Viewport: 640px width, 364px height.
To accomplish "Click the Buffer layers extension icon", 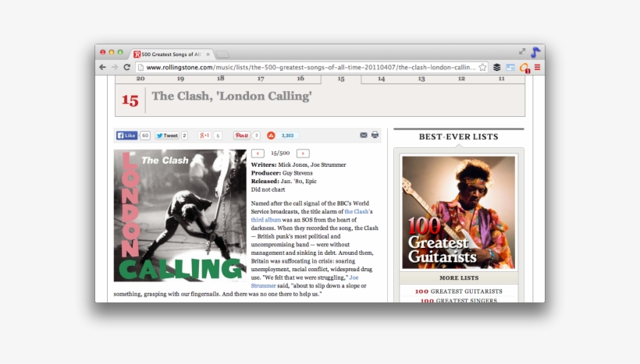I will pyautogui.click(x=496, y=68).
